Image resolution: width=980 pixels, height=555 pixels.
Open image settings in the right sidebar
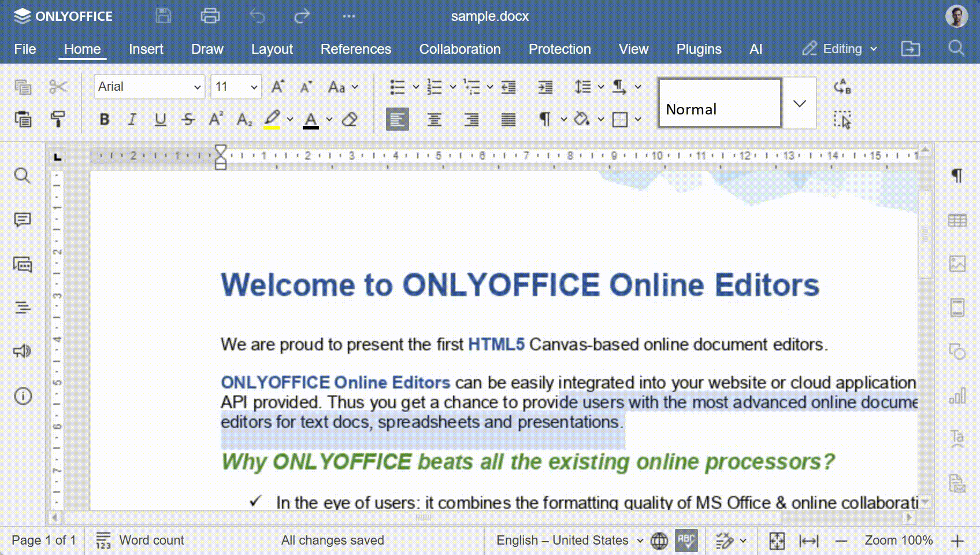(x=957, y=264)
